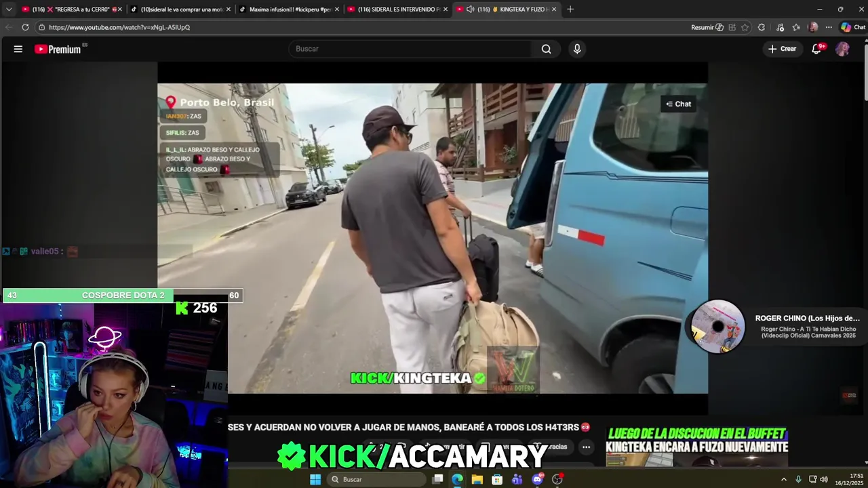
Task: Open Discord from the taskbar
Action: point(538,479)
